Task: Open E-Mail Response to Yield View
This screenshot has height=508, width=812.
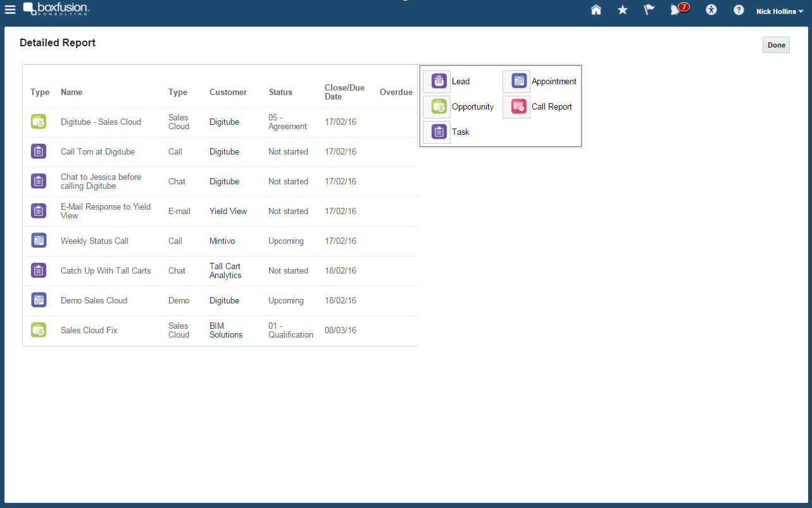Action: [x=106, y=211]
